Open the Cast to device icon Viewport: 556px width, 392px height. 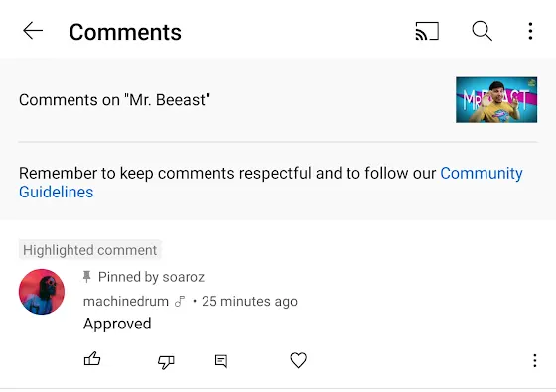[x=427, y=31]
